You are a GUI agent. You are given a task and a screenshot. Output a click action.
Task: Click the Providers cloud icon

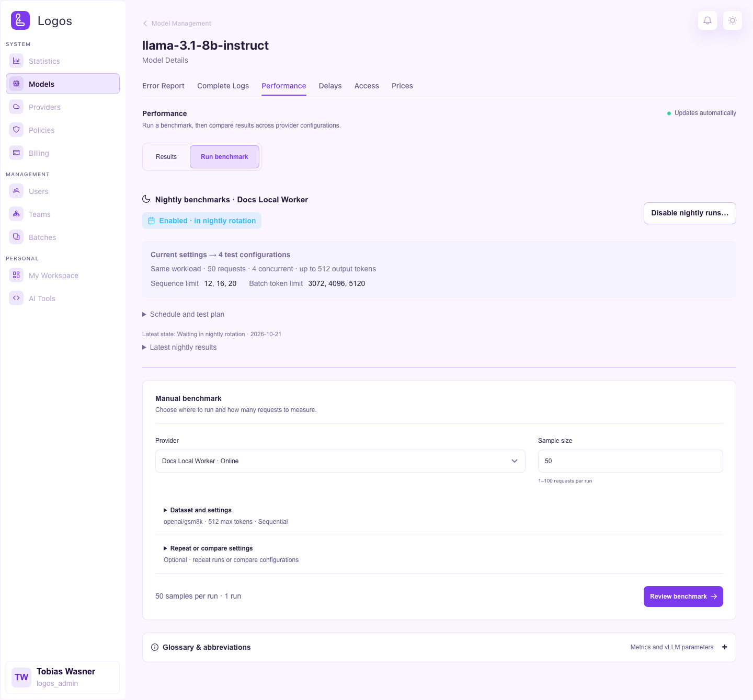click(16, 107)
